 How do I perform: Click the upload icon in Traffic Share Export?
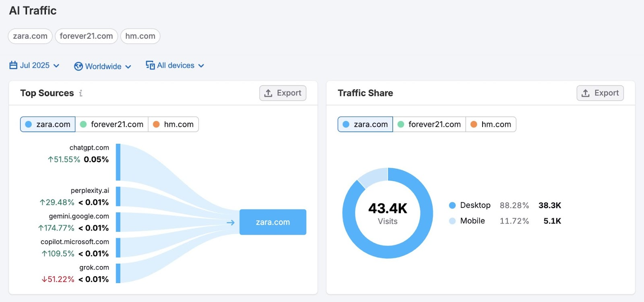click(x=586, y=93)
